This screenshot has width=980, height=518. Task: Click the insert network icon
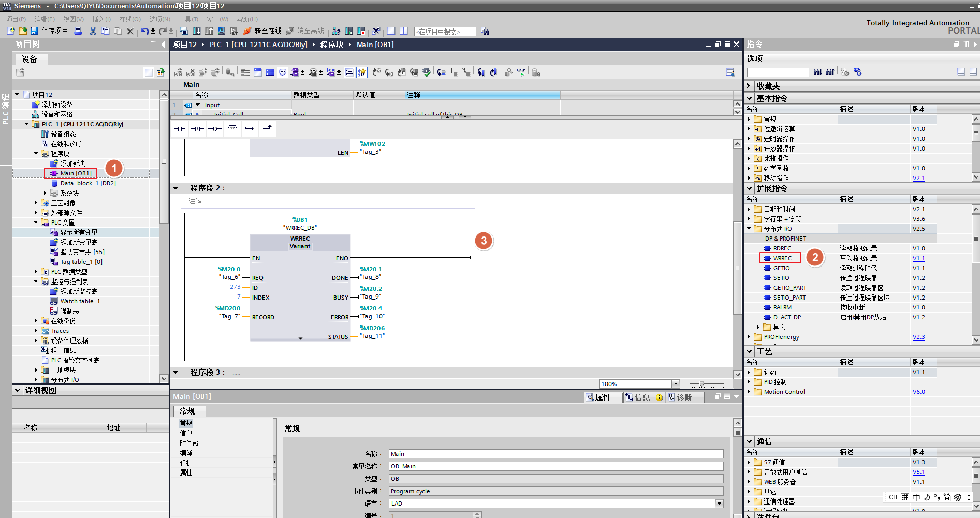(x=179, y=72)
